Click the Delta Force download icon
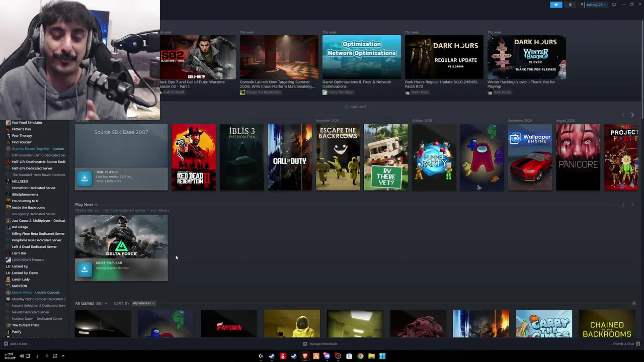This screenshot has height=362, width=644. (85, 269)
